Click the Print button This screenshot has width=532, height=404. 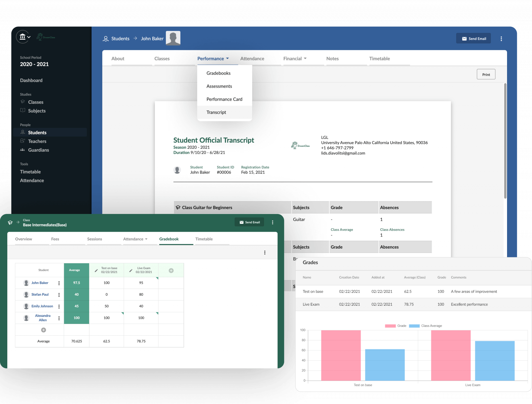486,75
